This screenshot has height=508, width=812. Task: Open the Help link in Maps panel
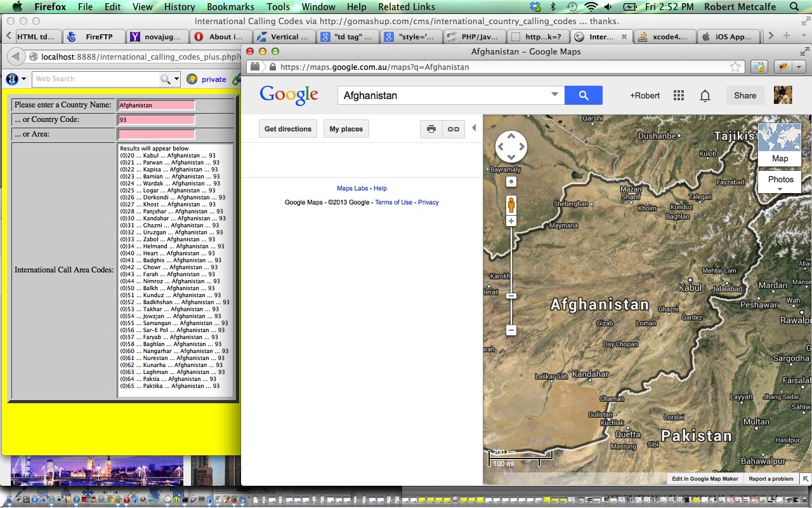(380, 189)
